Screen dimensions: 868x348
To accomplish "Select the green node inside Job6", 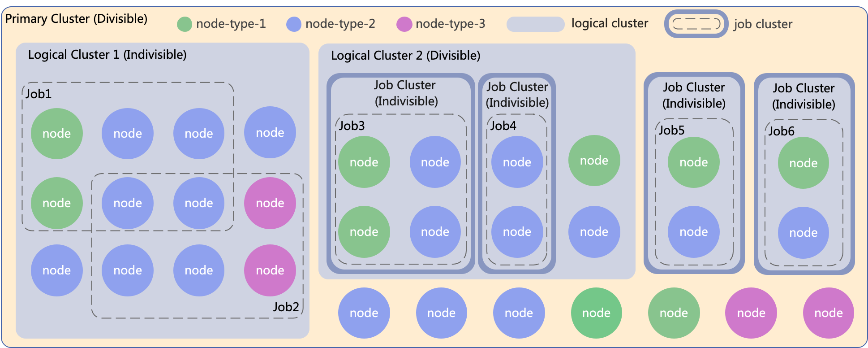I will coord(804,163).
